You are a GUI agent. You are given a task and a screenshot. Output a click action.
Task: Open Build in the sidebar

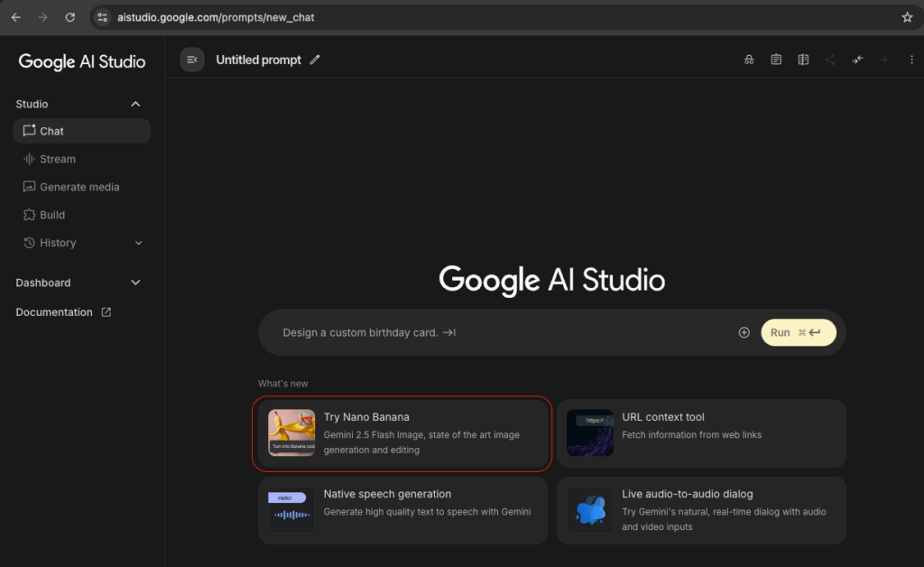[81, 215]
